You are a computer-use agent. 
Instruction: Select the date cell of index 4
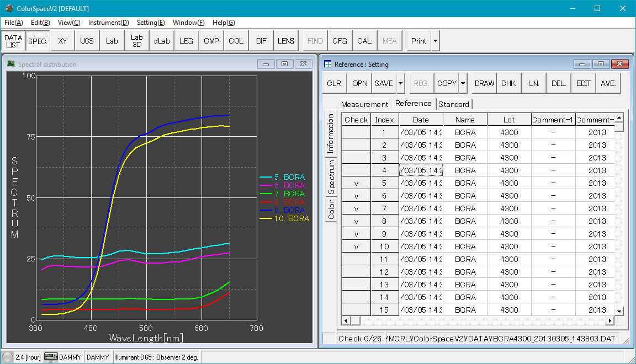pyautogui.click(x=421, y=170)
